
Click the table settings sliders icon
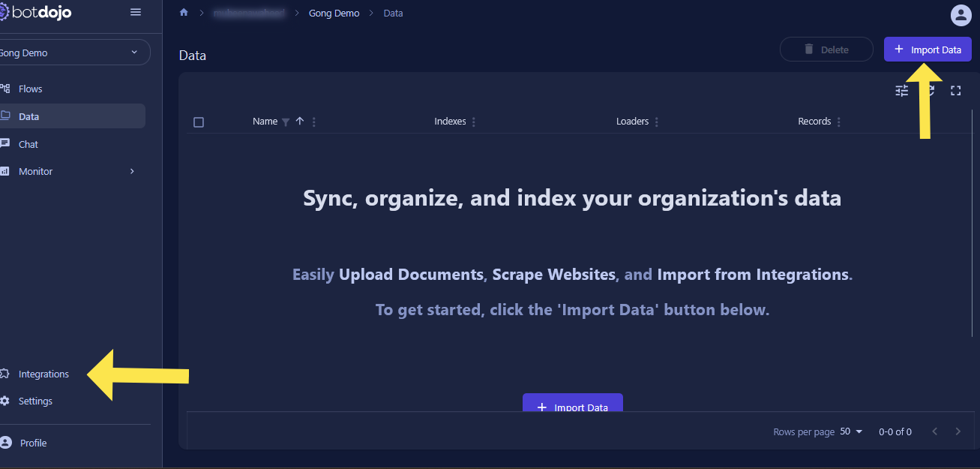click(x=901, y=91)
